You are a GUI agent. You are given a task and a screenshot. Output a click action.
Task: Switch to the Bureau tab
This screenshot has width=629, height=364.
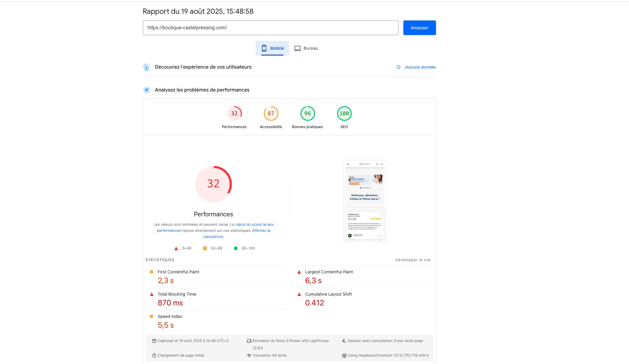(306, 48)
